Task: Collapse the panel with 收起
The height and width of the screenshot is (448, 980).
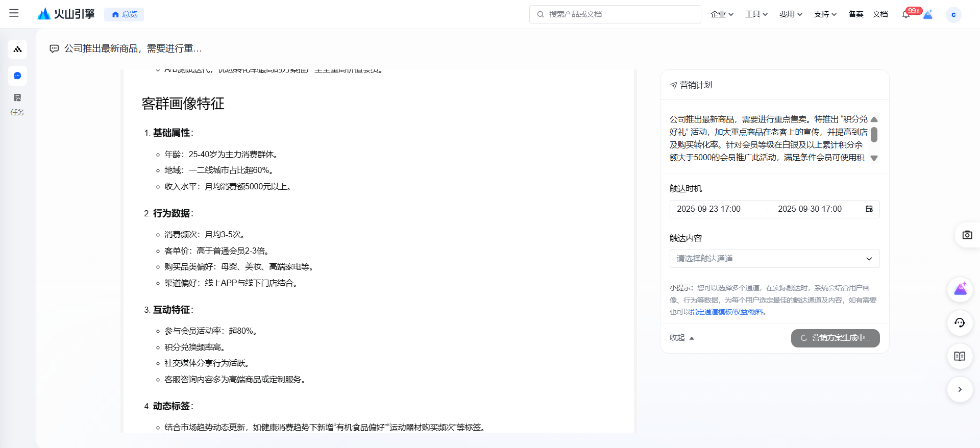Action: (682, 338)
